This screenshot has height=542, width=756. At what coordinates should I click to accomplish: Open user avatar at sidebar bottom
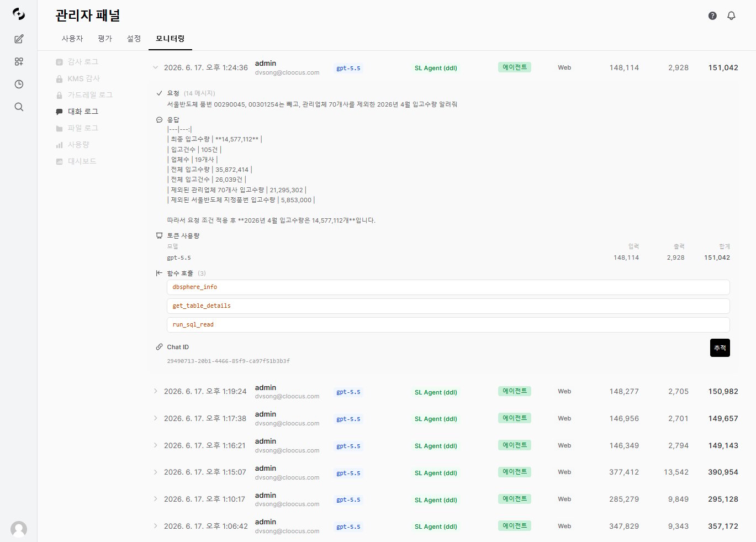click(x=19, y=529)
